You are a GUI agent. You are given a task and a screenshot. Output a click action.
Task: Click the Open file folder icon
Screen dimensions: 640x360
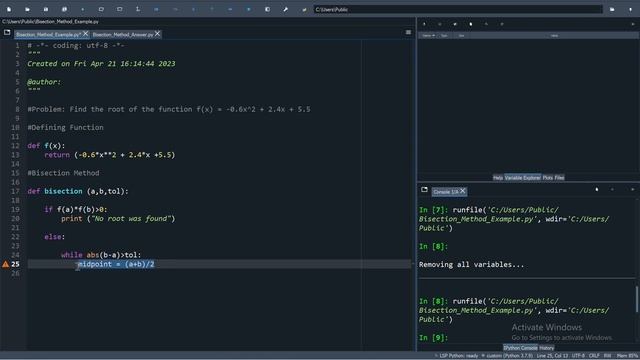27,9
